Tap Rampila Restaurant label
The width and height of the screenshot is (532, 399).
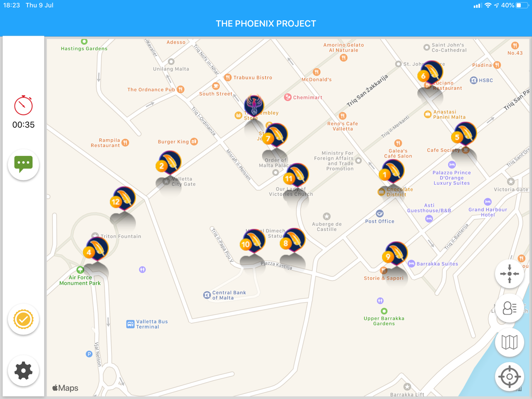point(106,143)
